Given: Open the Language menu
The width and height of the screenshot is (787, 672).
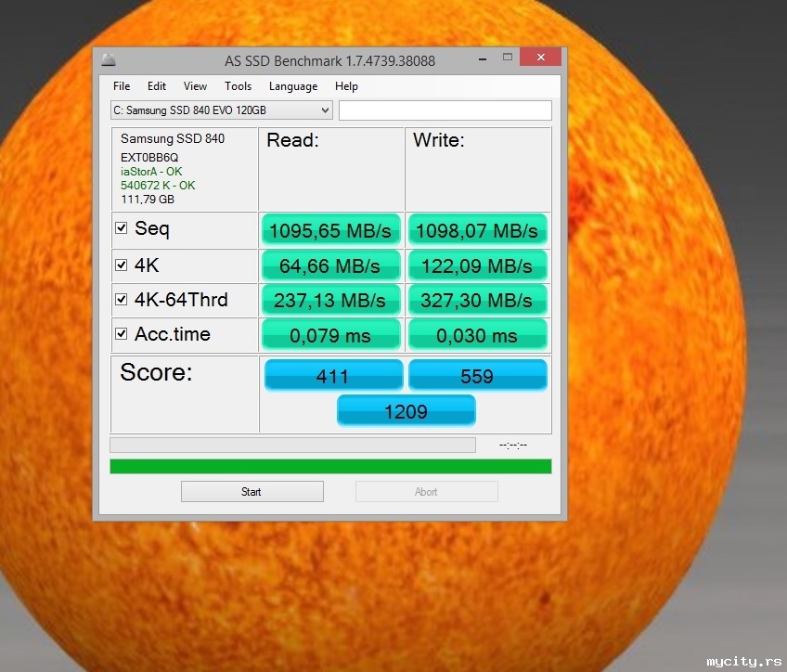Looking at the screenshot, I should [x=293, y=86].
